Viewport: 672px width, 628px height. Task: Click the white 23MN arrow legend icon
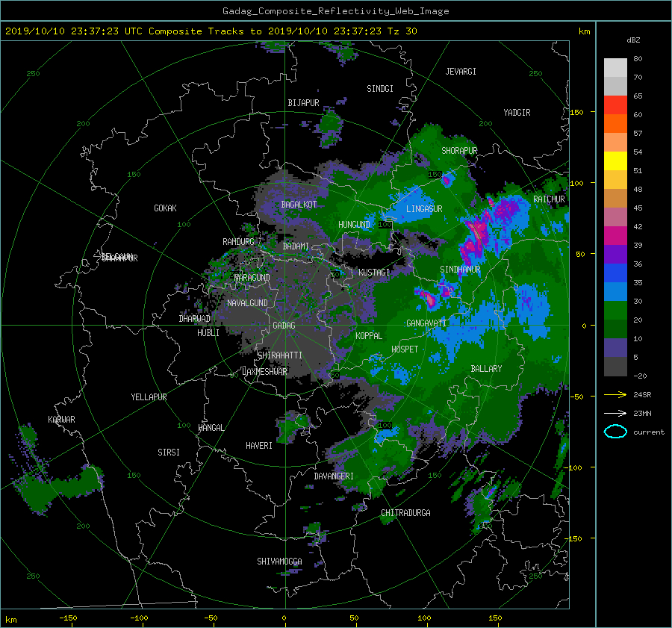(615, 413)
